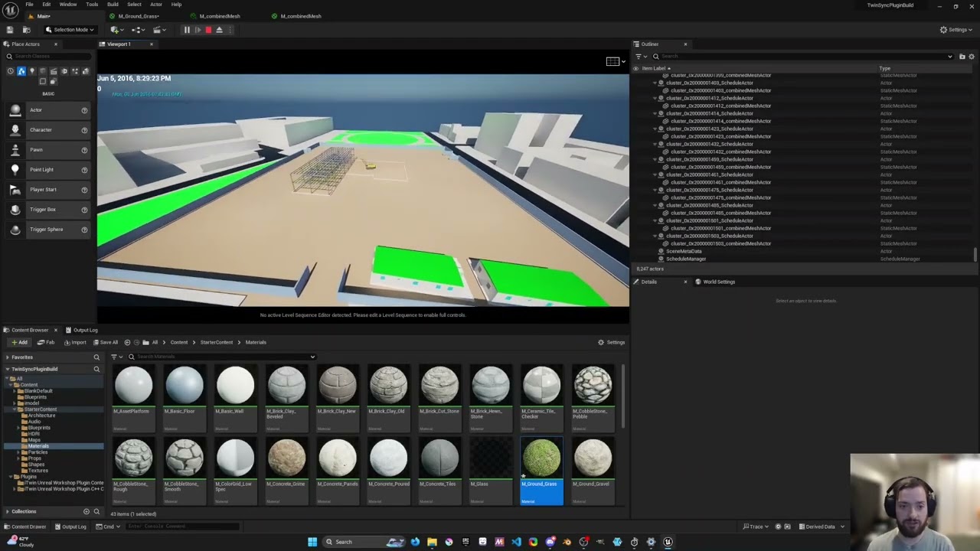980x551 pixels.
Task: Open the Selection Mode dropdown
Action: click(70, 30)
